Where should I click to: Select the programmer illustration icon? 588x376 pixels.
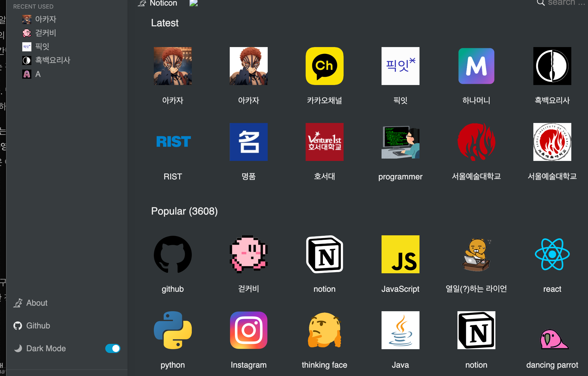coord(400,142)
